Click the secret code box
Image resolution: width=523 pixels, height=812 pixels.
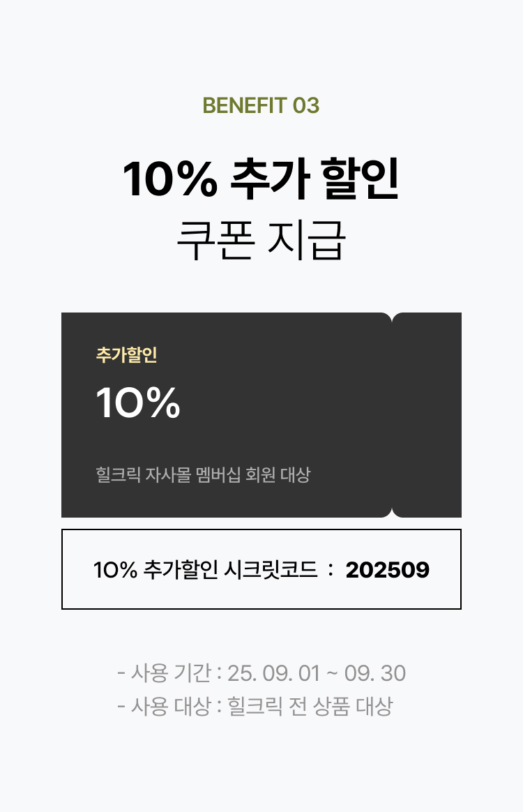(261, 569)
